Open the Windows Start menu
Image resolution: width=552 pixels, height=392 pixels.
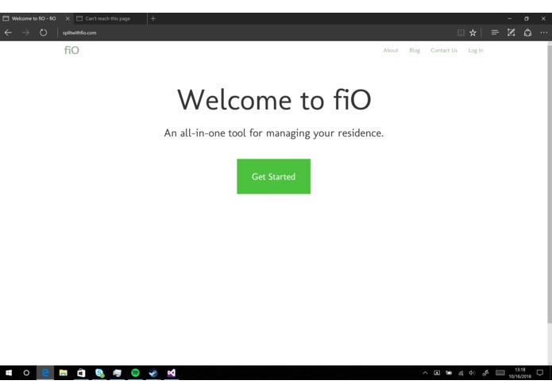9,373
